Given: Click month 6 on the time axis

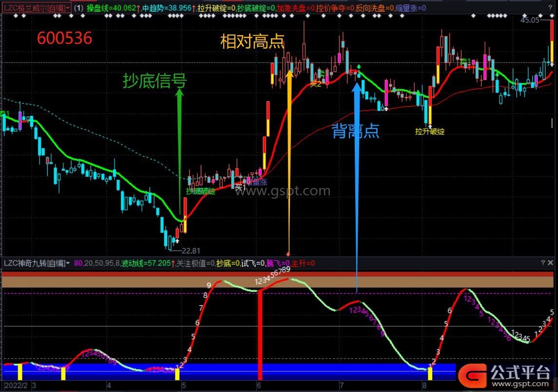Looking at the screenshot, I should click(259, 385).
